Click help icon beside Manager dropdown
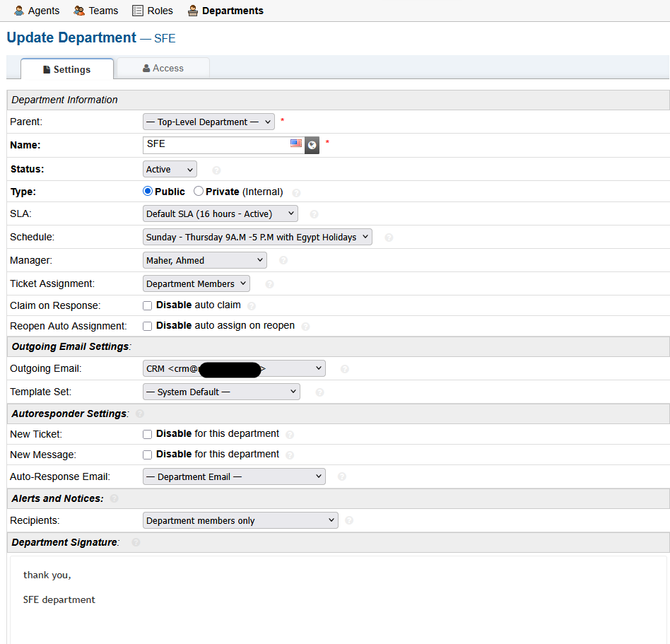This screenshot has width=670, height=644. click(283, 261)
